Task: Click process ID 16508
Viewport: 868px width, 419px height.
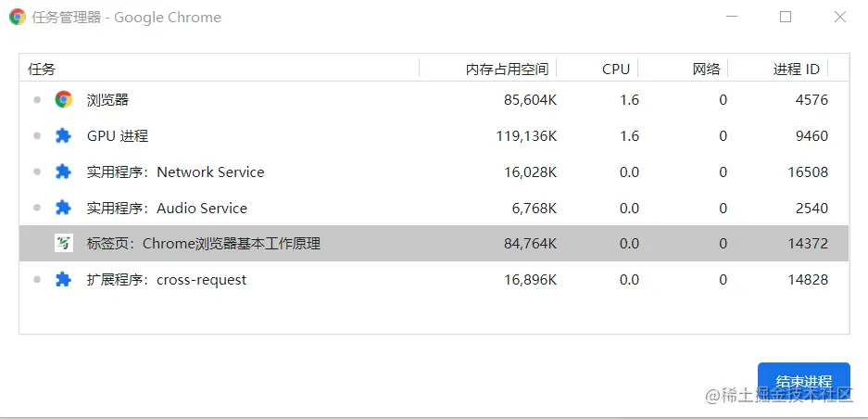Action: click(808, 171)
